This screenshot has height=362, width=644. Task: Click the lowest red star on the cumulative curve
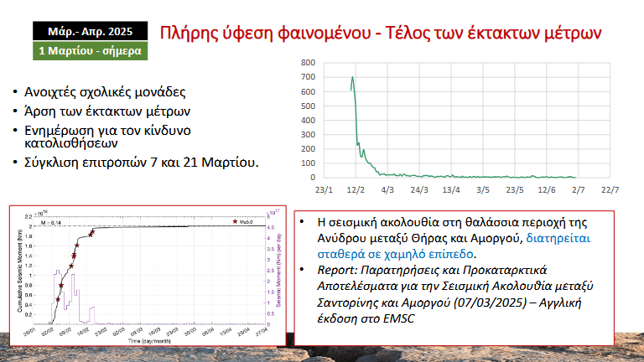[57, 299]
